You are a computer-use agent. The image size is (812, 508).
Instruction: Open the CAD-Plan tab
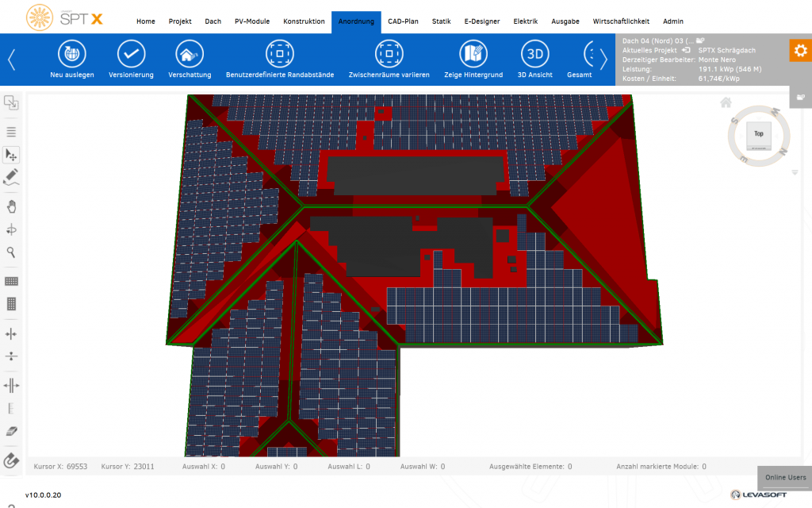click(x=403, y=21)
